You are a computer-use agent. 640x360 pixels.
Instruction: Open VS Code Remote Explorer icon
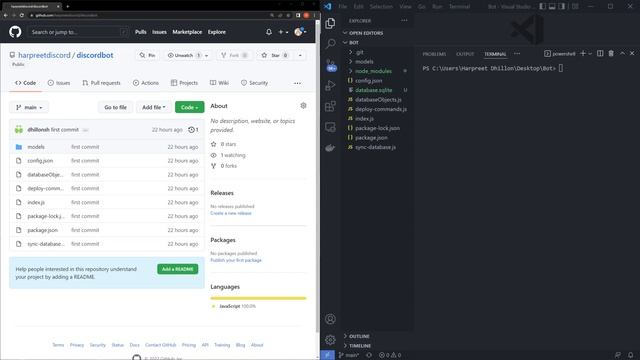tap(330, 127)
